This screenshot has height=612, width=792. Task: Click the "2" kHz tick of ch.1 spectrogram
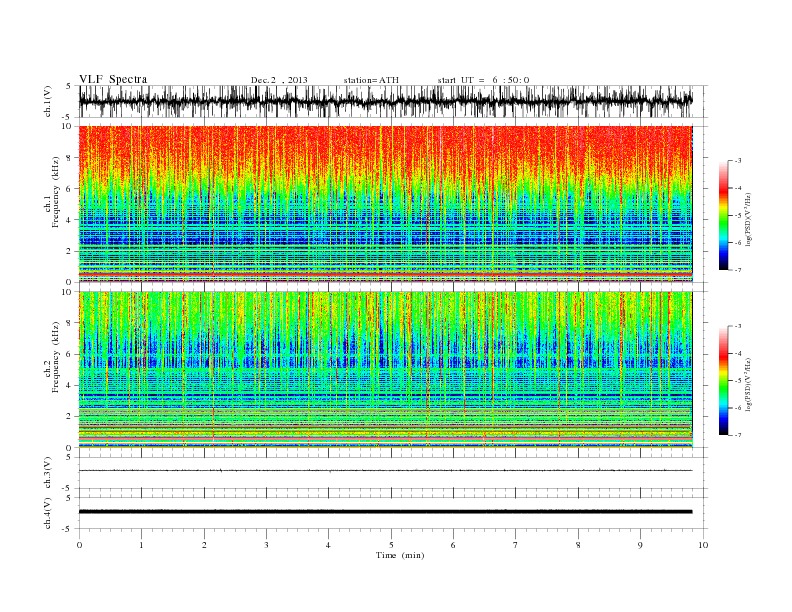click(70, 251)
